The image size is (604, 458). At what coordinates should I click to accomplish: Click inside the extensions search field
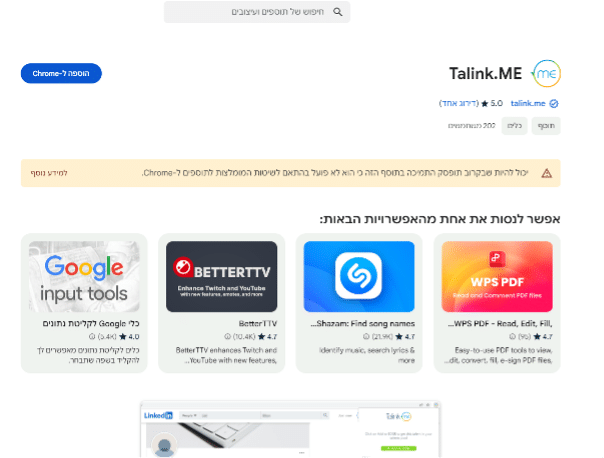(x=257, y=12)
